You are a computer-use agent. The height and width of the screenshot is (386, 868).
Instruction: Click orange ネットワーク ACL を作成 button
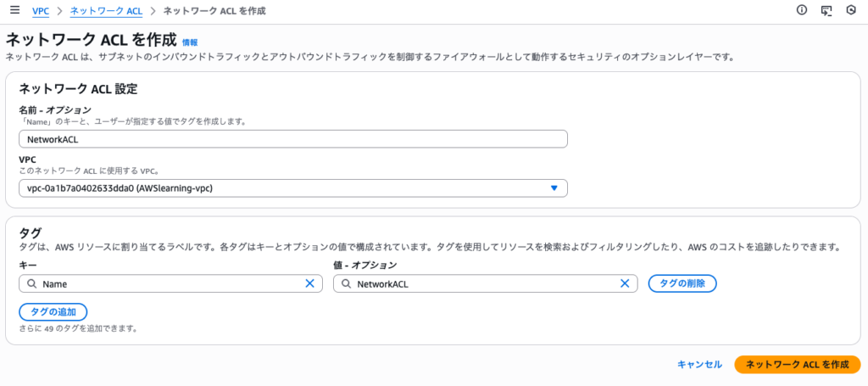point(797,364)
